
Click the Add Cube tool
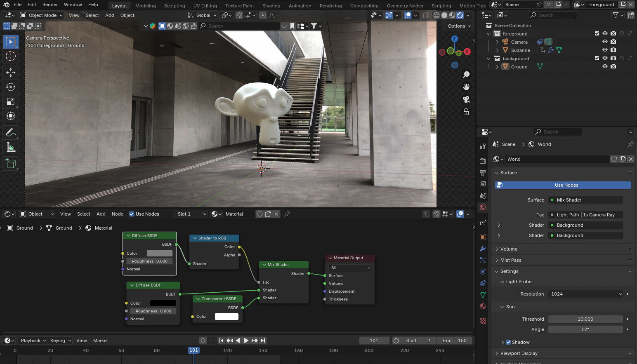(x=11, y=164)
